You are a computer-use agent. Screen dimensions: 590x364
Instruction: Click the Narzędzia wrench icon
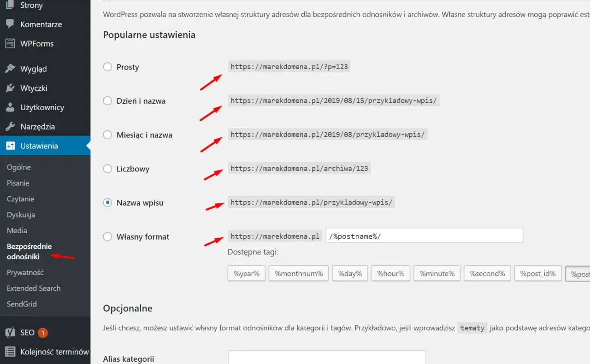(10, 127)
